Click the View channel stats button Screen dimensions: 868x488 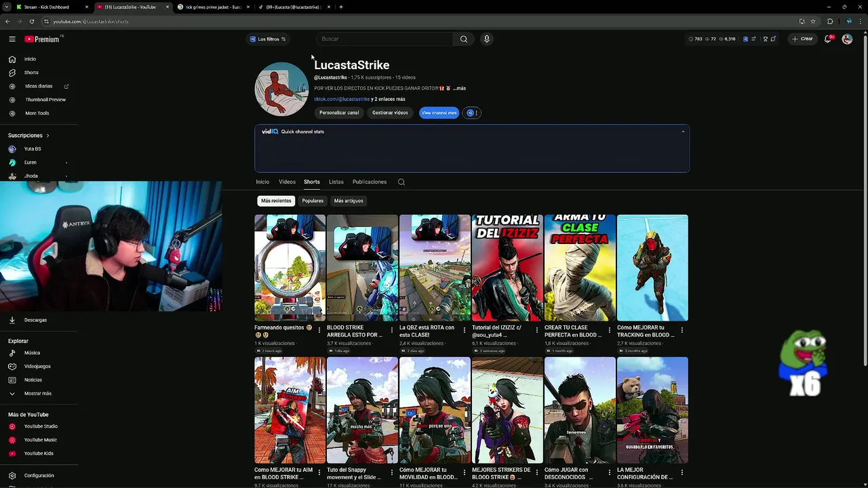[439, 113]
